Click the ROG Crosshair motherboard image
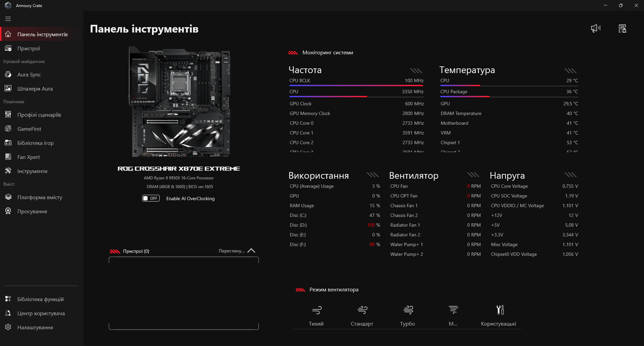The width and height of the screenshot is (644, 346). click(x=180, y=102)
